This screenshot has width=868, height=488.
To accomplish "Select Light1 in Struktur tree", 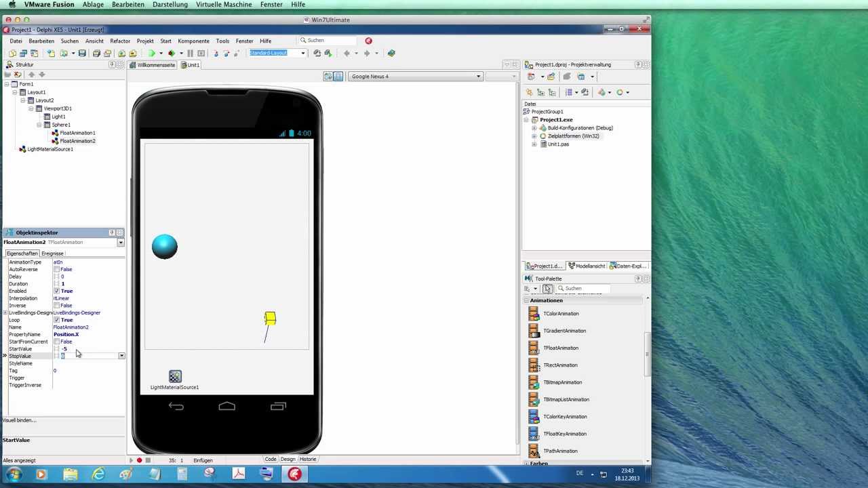I will [x=58, y=117].
